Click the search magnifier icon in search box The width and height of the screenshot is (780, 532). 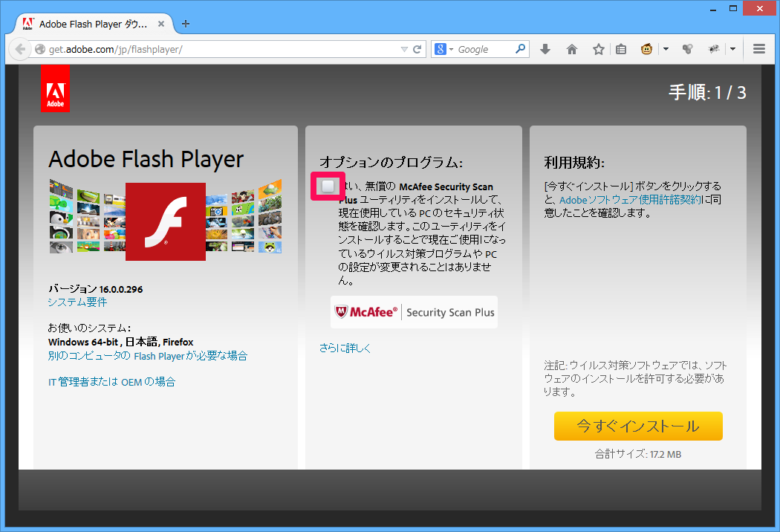[521, 50]
